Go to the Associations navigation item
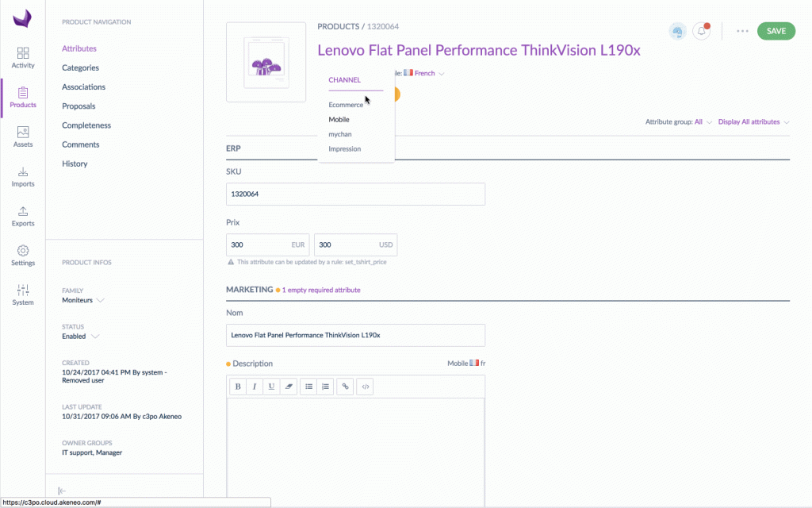812x508 pixels. tap(83, 87)
